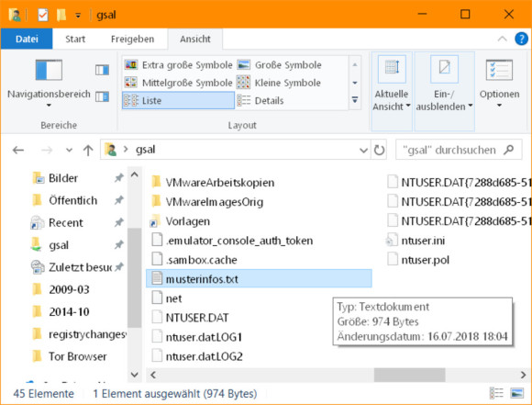Select Extra große Symbole layout
Viewport: 532px width, 405px height.
(179, 65)
